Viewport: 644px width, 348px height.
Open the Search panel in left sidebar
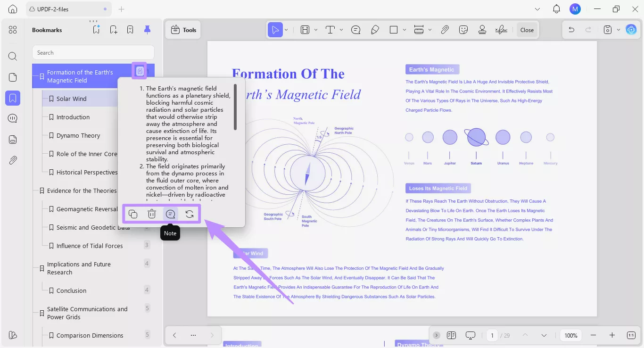pos(13,57)
